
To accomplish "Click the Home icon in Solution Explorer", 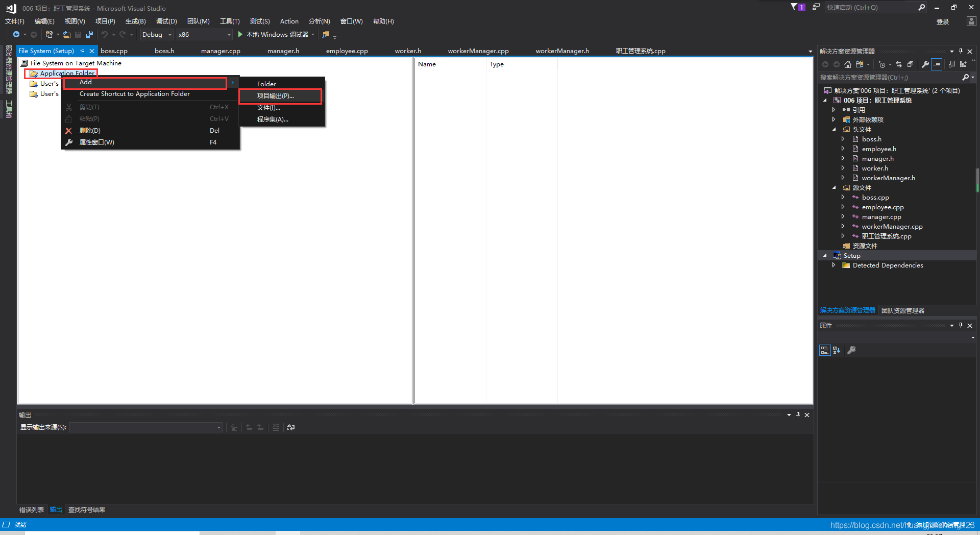I will (848, 64).
